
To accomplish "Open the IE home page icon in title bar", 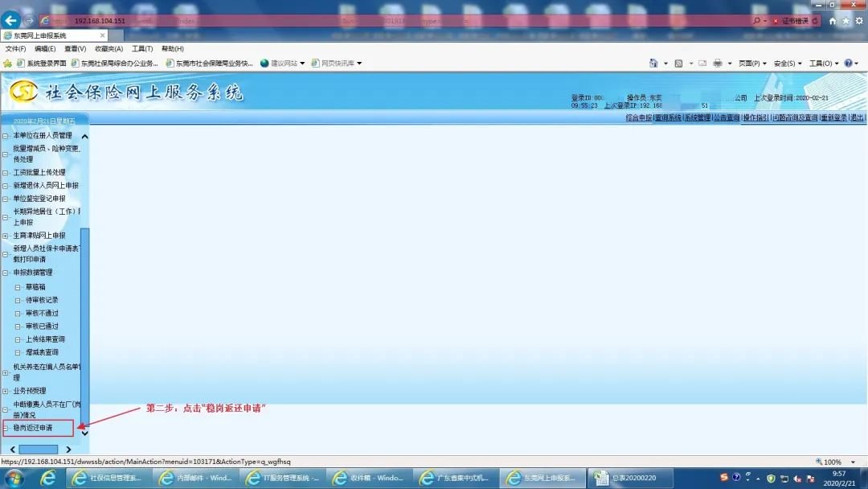I will coord(833,20).
